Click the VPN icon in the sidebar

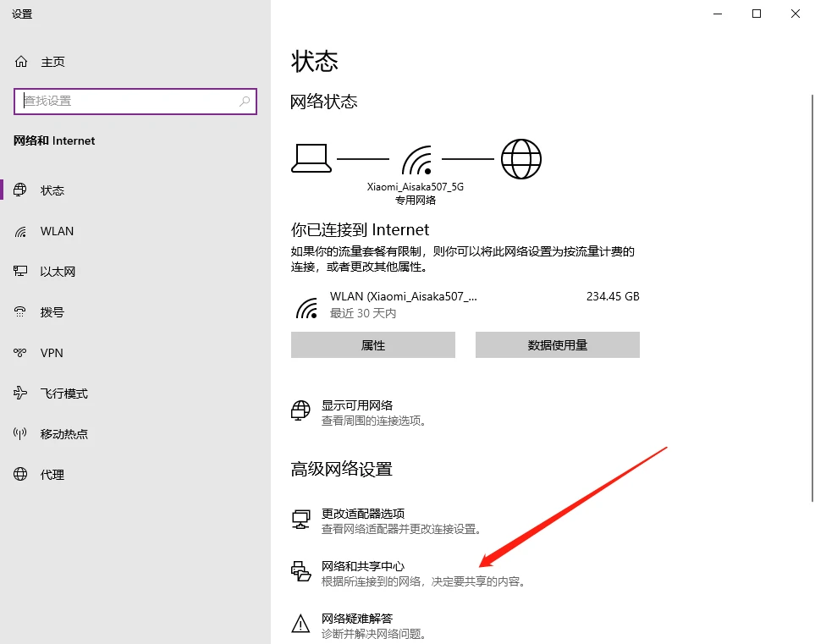21,353
